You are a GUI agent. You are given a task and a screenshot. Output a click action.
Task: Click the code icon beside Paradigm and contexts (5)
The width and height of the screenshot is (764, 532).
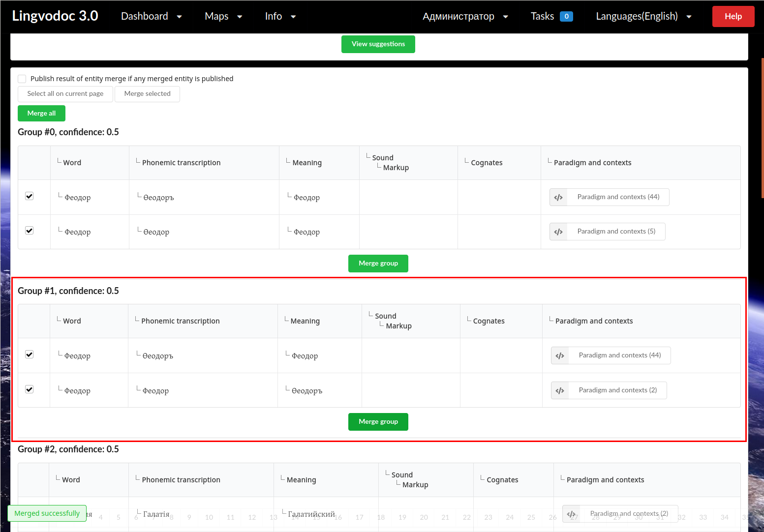558,231
